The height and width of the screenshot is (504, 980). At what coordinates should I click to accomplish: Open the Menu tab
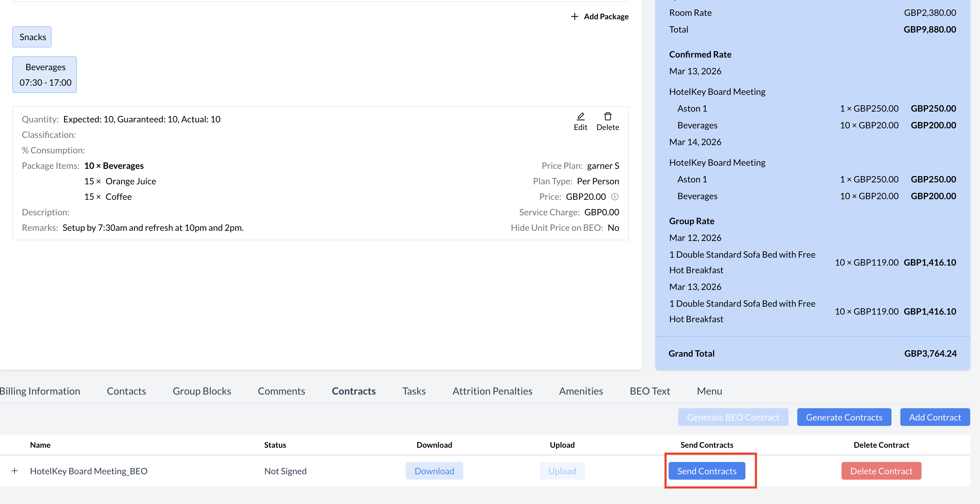(x=709, y=391)
